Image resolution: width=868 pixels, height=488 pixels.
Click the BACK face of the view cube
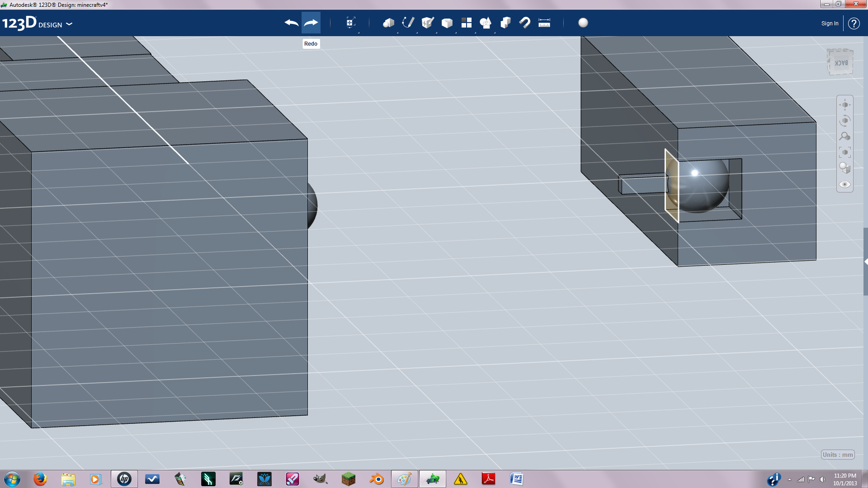(x=841, y=63)
